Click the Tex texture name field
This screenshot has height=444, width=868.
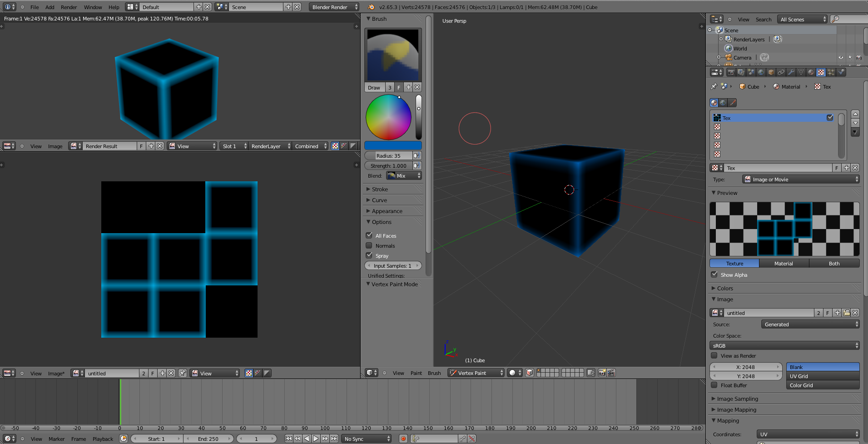(x=779, y=168)
